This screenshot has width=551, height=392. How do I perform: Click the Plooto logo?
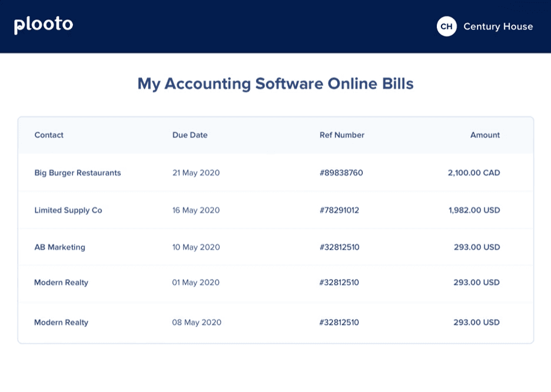44,25
